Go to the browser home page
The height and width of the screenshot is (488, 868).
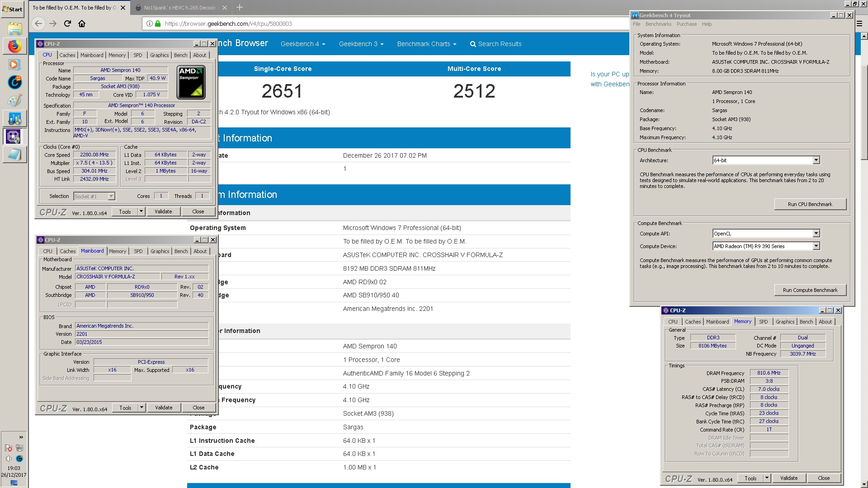82,23
